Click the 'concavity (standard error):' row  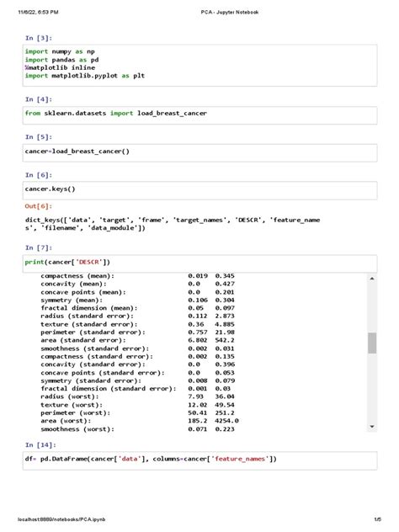point(137,364)
